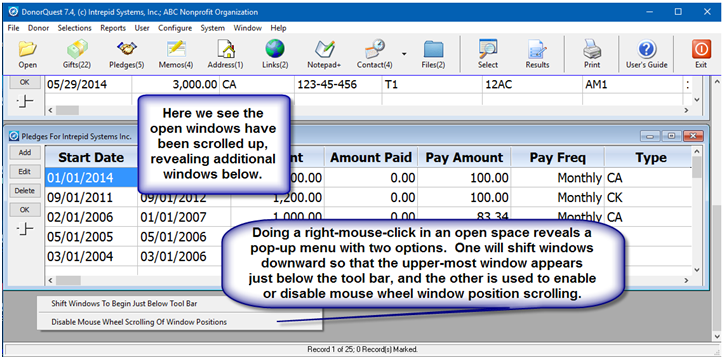Viewport: 724px width, 360px height.
Task: Click the Pledges window vertical scrollbar down arrow
Action: (x=697, y=270)
